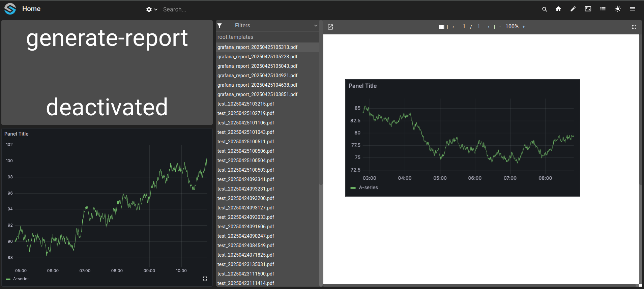Select test_20250425100504.pdf
Screen dimensions: 644x289
coord(268,161)
